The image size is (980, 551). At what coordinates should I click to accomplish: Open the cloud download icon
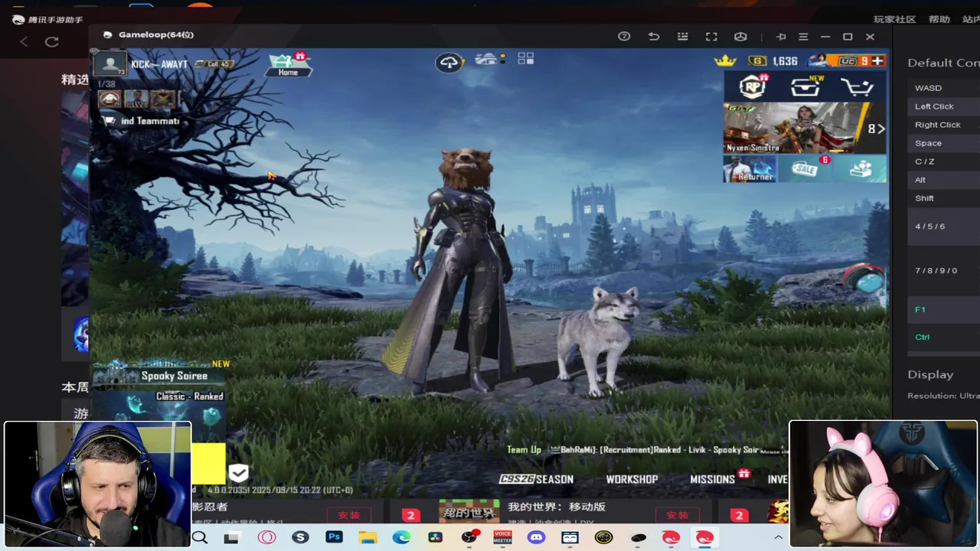(x=449, y=62)
